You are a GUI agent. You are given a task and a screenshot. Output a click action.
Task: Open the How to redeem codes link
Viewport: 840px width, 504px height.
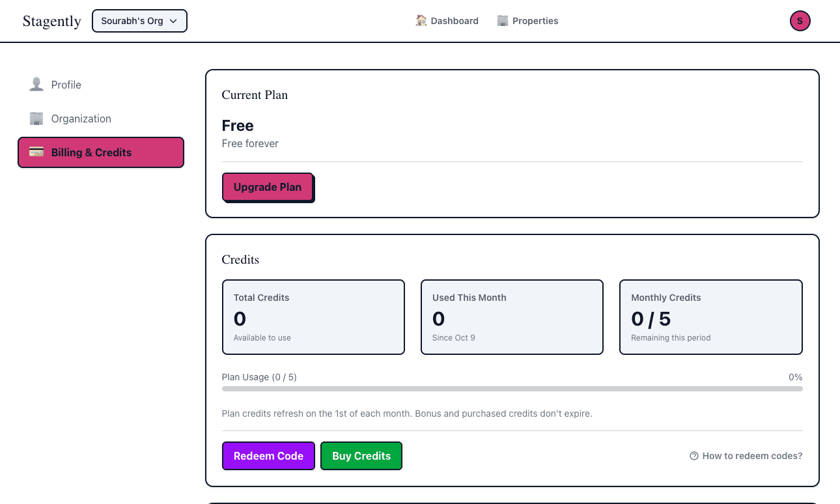(746, 456)
